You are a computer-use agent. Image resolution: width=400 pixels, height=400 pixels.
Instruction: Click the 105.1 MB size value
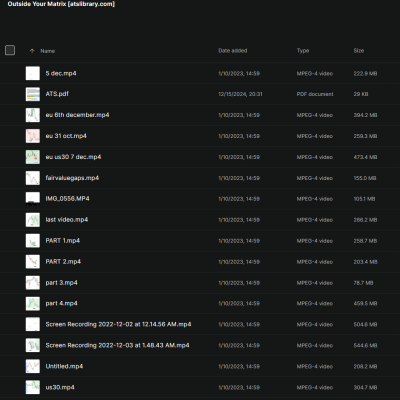tap(364, 199)
